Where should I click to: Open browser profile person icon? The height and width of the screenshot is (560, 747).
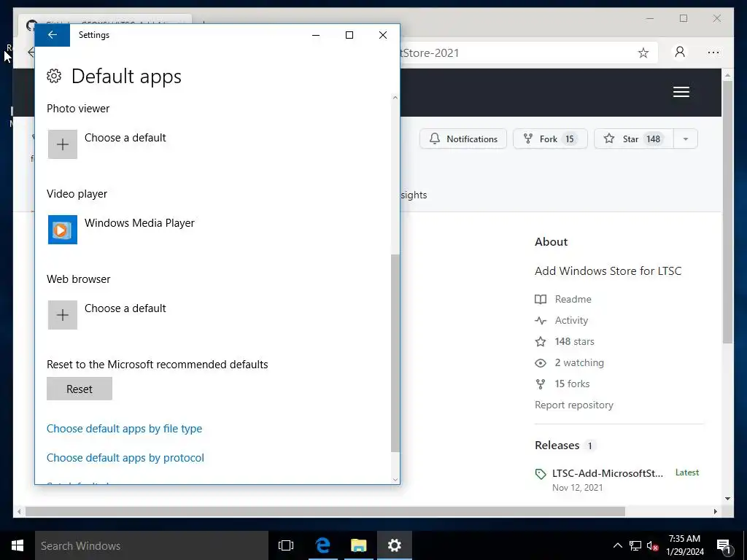pyautogui.click(x=680, y=52)
